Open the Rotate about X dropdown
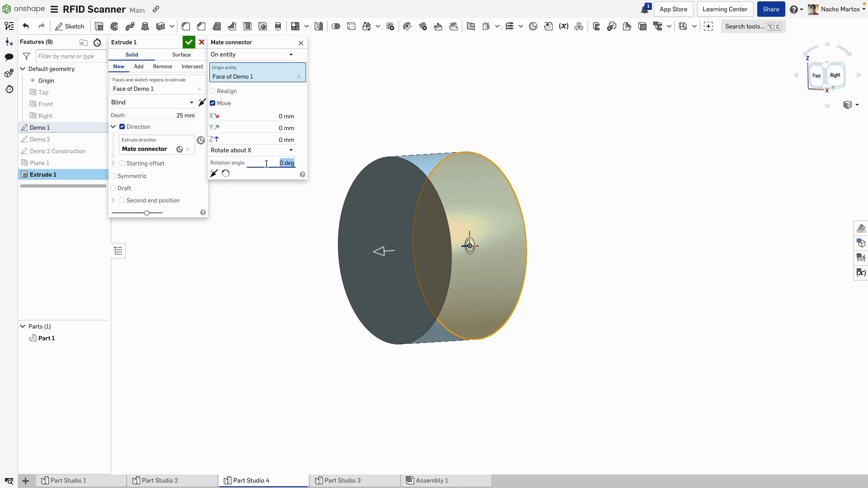868x488 pixels. coord(252,150)
